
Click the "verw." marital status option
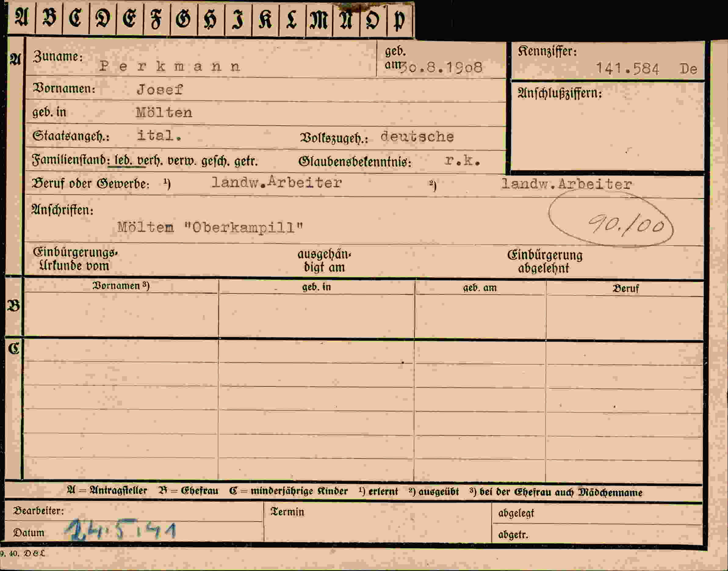(x=182, y=161)
